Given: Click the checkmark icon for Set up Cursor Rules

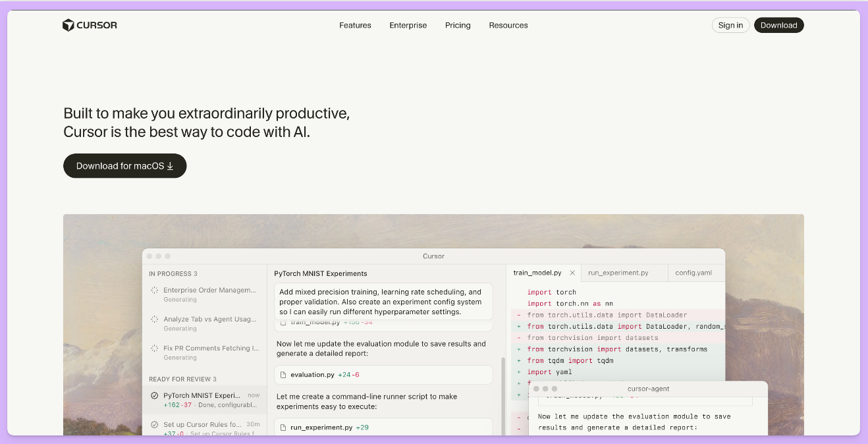Looking at the screenshot, I should point(154,425).
